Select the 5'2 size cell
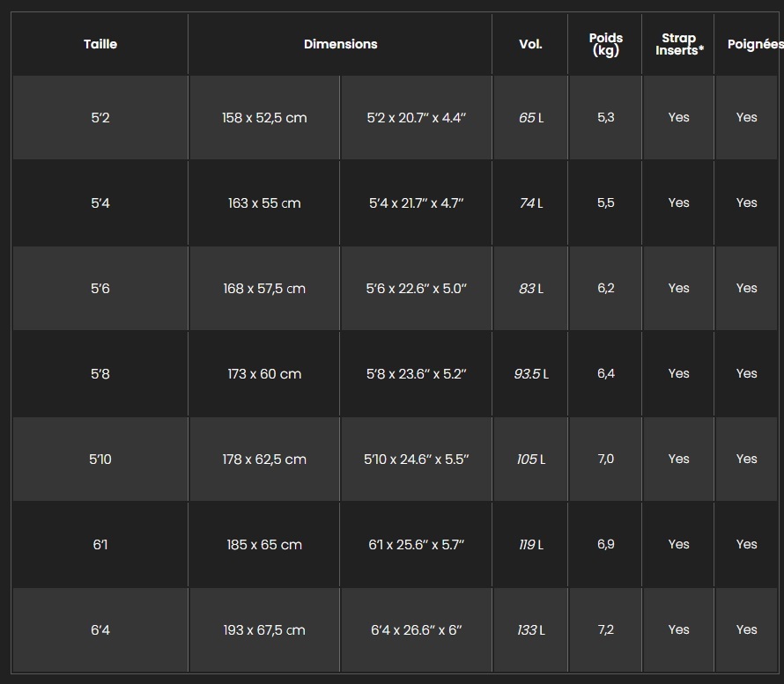The width and height of the screenshot is (784, 684). tap(100, 118)
